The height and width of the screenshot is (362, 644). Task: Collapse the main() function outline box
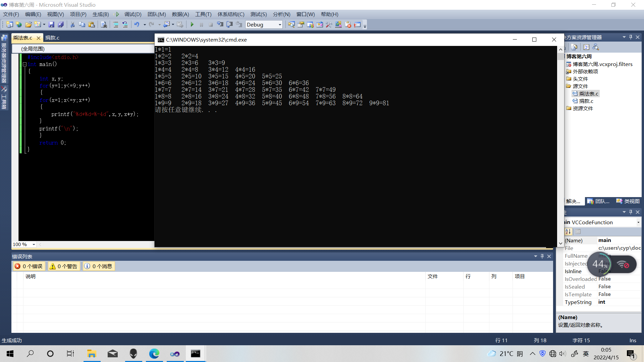point(24,64)
